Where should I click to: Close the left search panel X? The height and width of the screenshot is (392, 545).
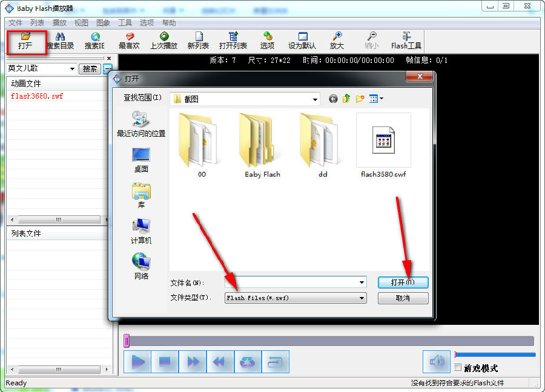coord(109,58)
